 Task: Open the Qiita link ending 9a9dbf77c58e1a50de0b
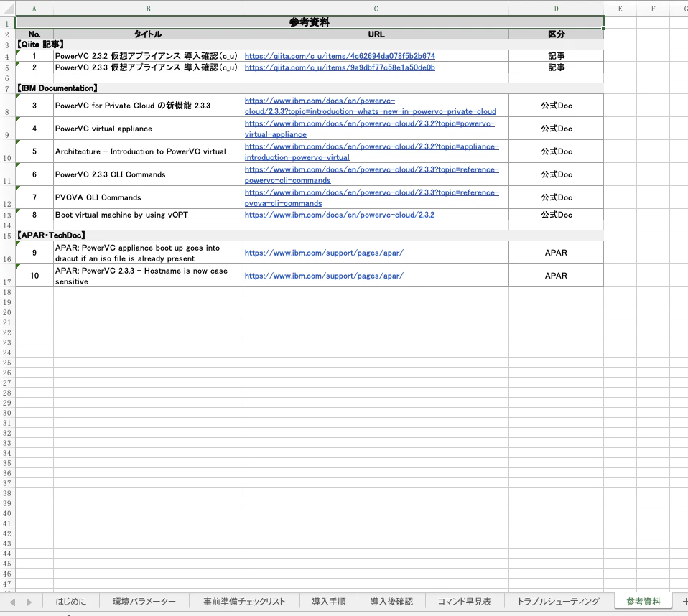pyautogui.click(x=340, y=67)
